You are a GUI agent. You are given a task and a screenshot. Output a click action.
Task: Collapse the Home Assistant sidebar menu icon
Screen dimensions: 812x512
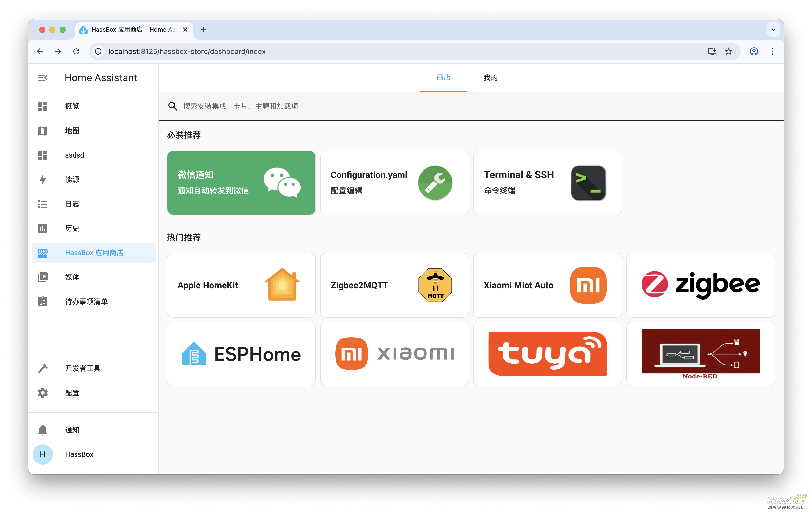42,78
